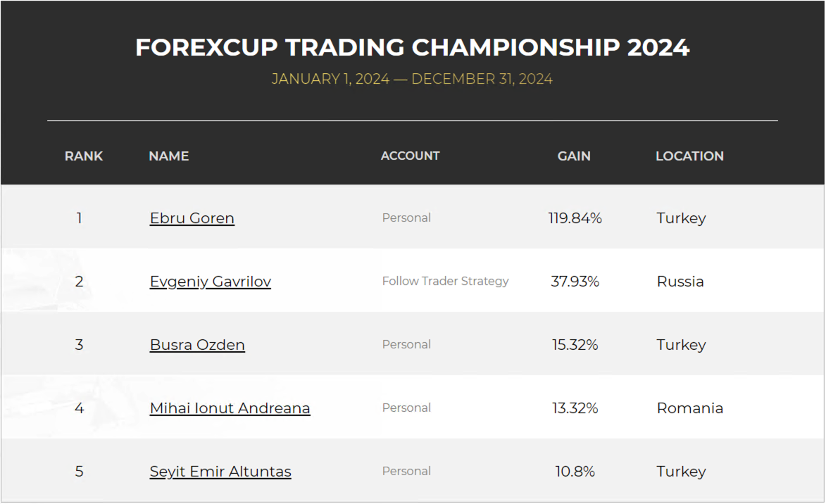Screen dimensions: 826x504
Task: Select the 37.93% gain value
Action: [x=575, y=282]
